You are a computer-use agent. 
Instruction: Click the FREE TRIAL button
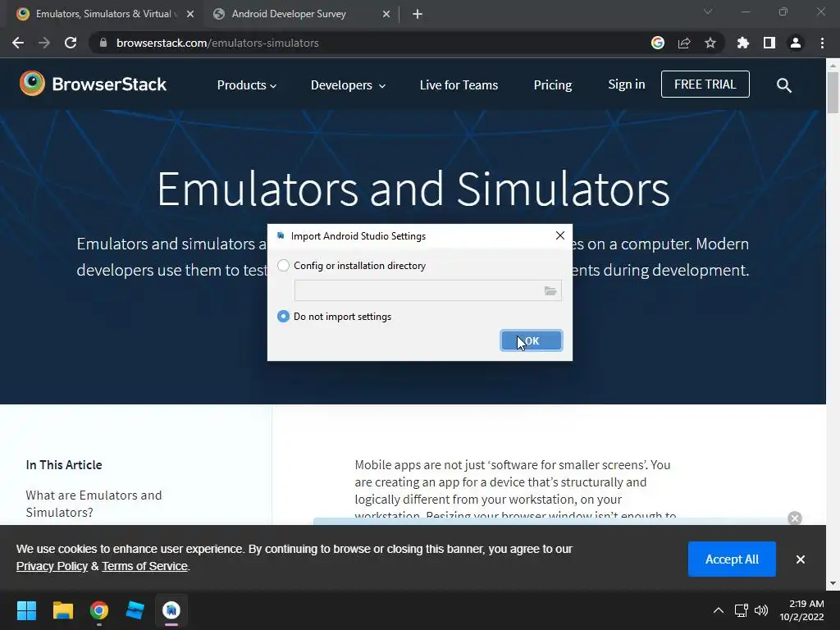coord(705,84)
